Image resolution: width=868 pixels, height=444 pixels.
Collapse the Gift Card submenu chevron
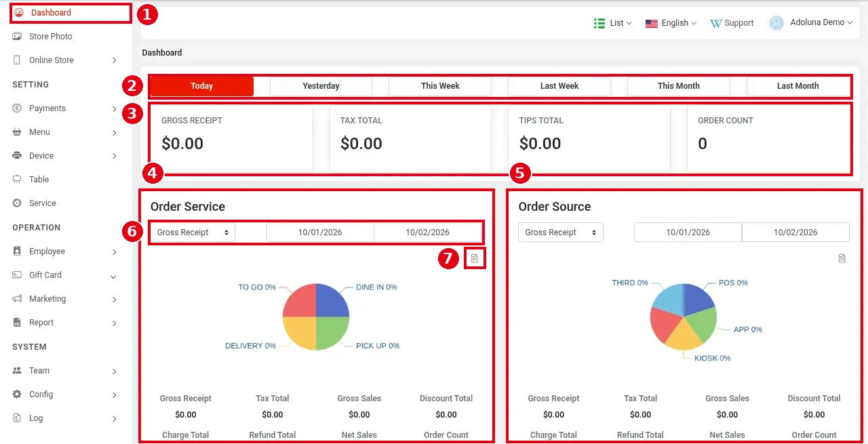113,276
